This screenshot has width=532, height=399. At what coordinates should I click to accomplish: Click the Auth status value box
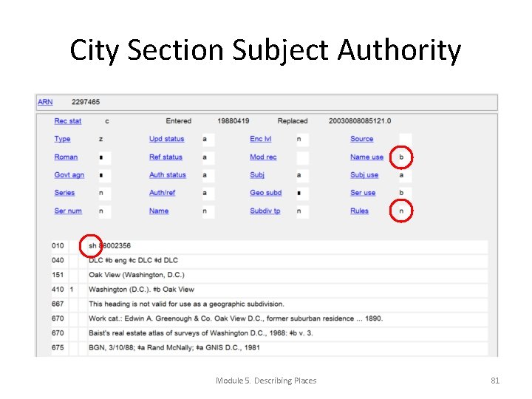pyautogui.click(x=208, y=175)
